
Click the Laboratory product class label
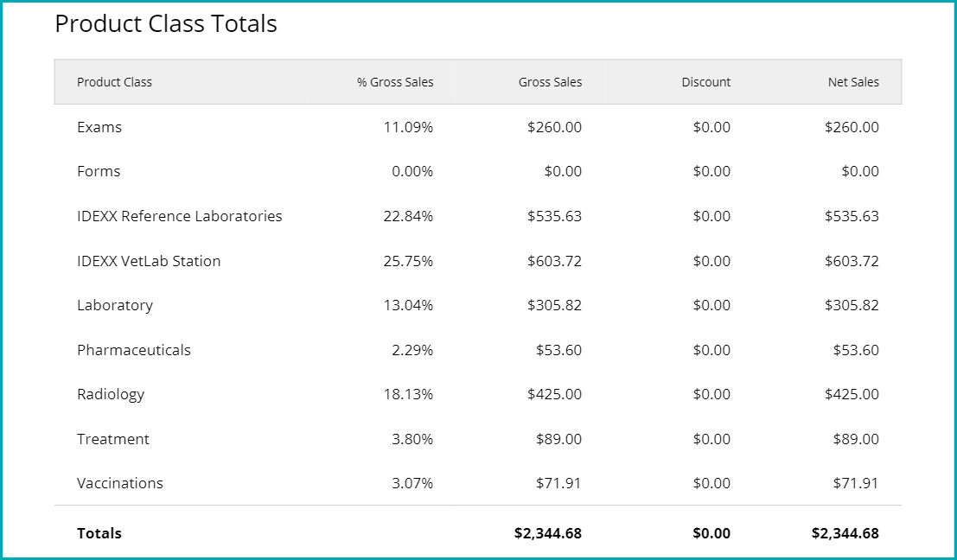tap(115, 305)
